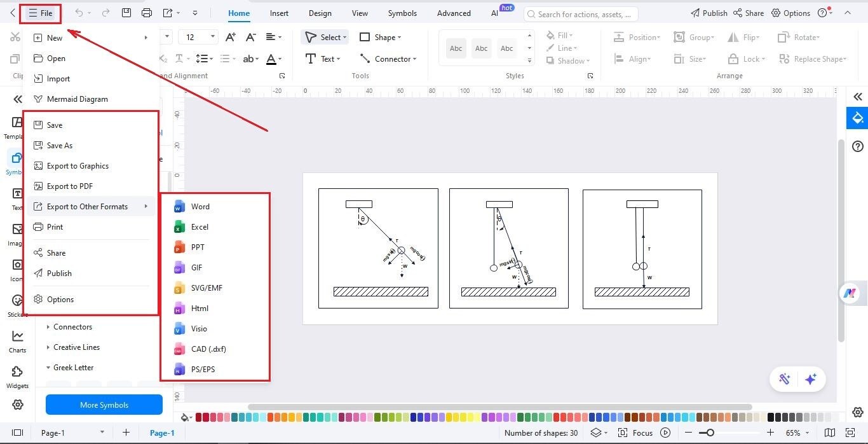Toggle Lock in the Arrange group
The width and height of the screenshot is (868, 444).
745,59
